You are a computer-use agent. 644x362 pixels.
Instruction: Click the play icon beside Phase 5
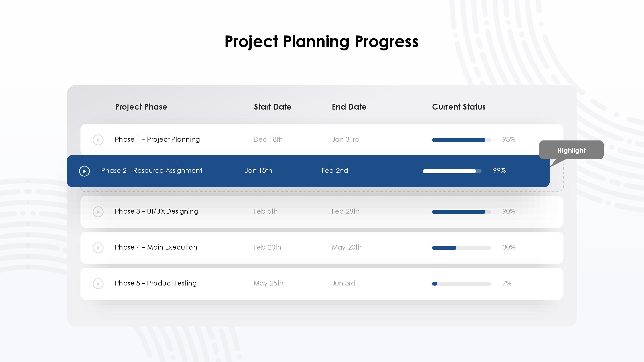click(98, 284)
